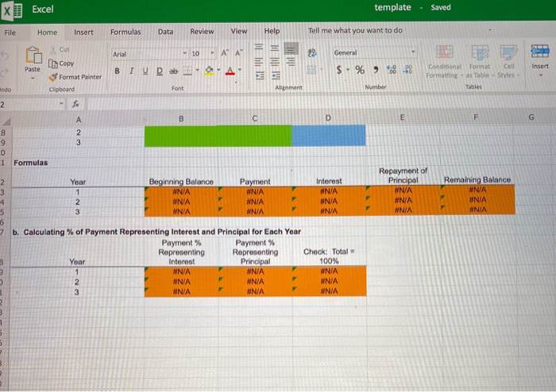Toggle Bold formatting

pos(117,71)
